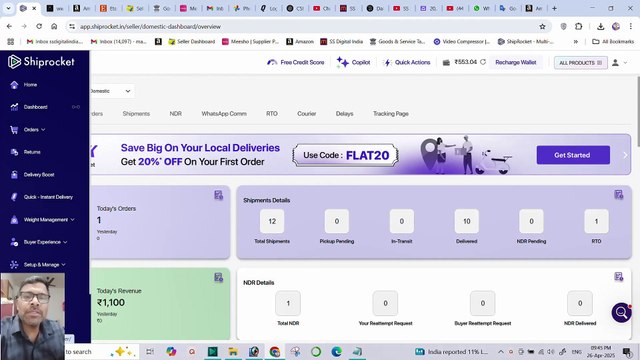Reload the page in browser

(39, 26)
